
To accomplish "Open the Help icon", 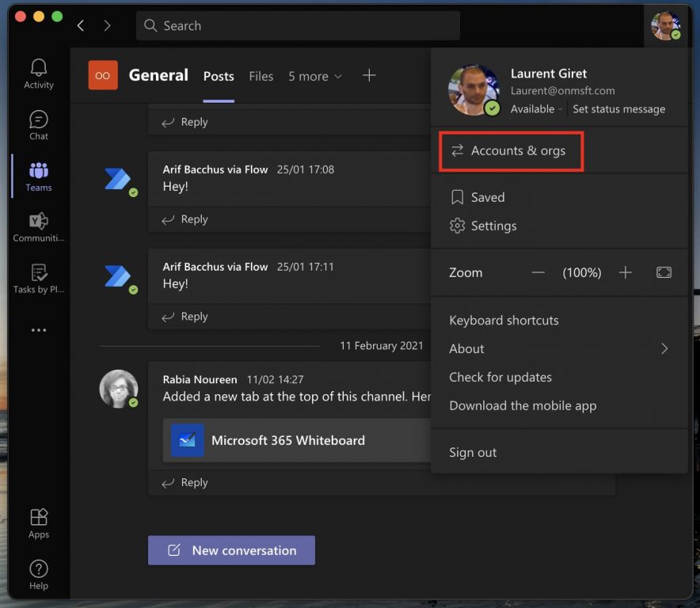I will 38,575.
